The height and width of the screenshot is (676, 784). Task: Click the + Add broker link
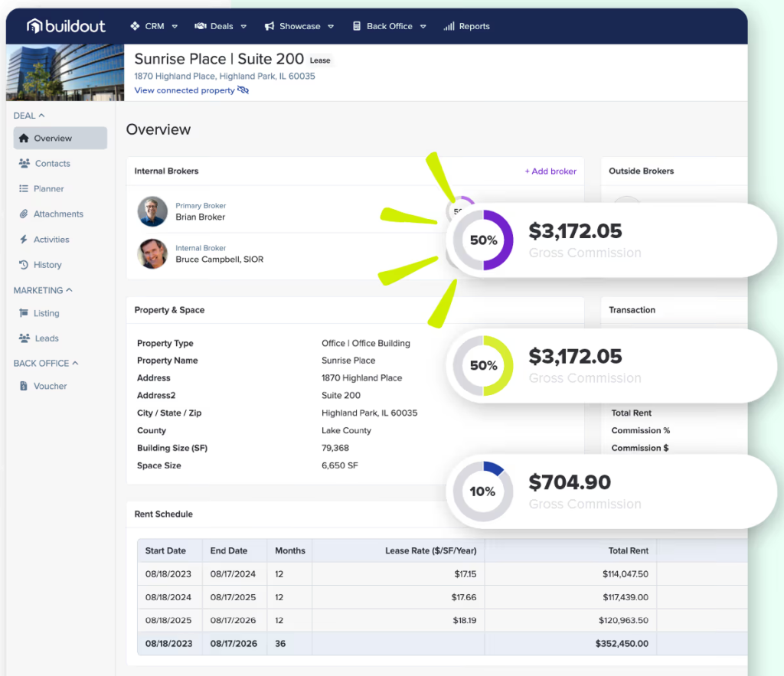550,171
